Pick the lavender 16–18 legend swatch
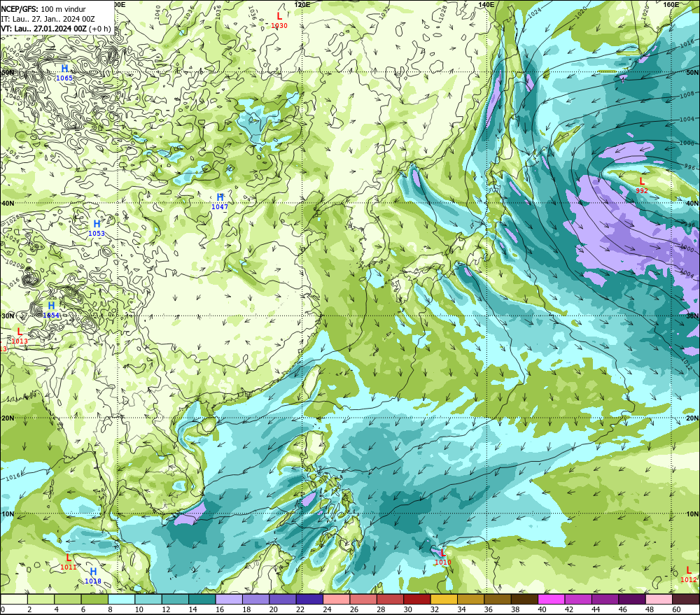This screenshot has width=700, height=615. click(229, 600)
